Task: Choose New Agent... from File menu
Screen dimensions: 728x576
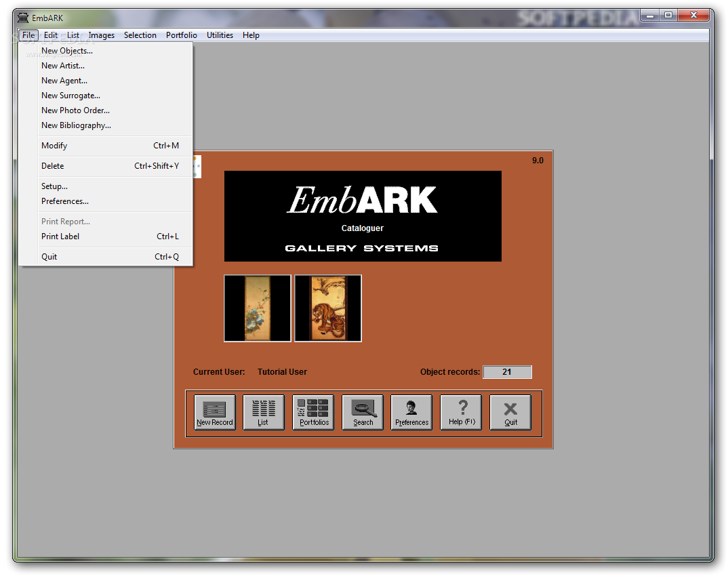Action: click(105, 80)
